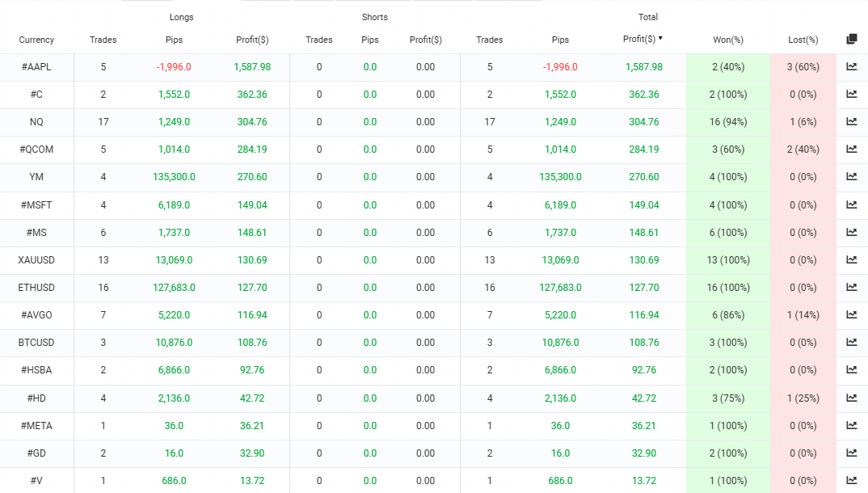Click the #HSBA currency name

36,370
